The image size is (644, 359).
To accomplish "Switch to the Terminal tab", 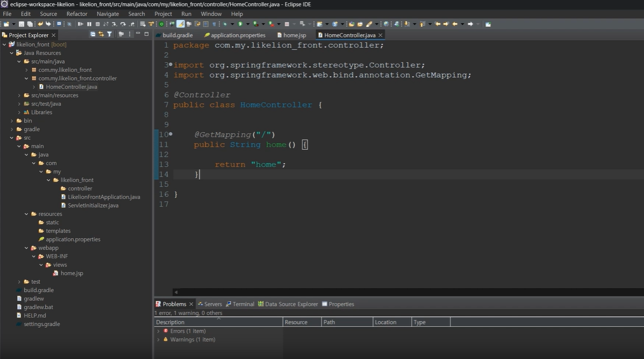I will [243, 304].
